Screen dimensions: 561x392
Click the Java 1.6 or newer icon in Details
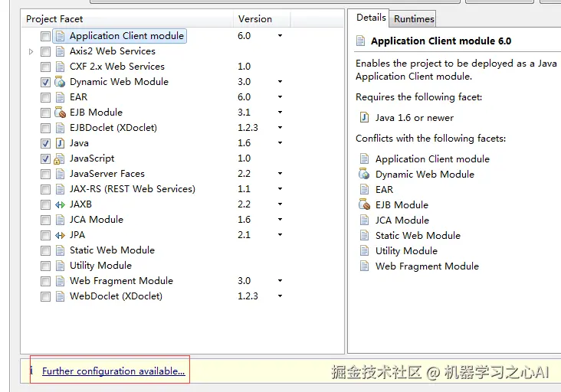(x=364, y=117)
